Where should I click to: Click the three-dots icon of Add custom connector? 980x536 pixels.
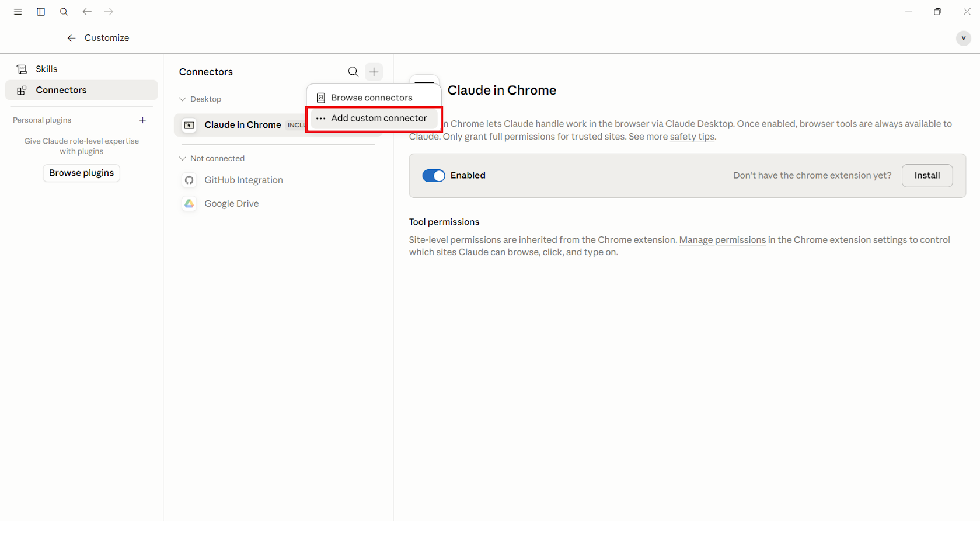(320, 118)
